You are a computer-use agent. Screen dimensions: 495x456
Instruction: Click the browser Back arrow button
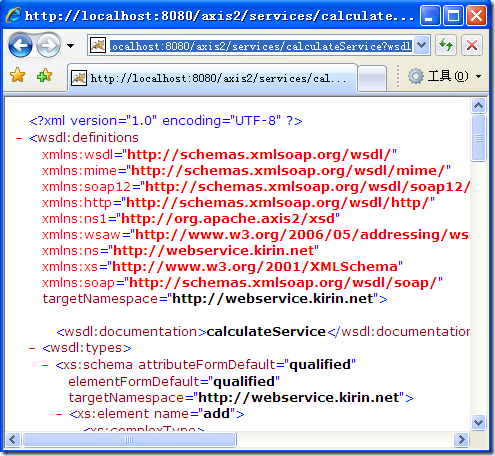[20, 45]
